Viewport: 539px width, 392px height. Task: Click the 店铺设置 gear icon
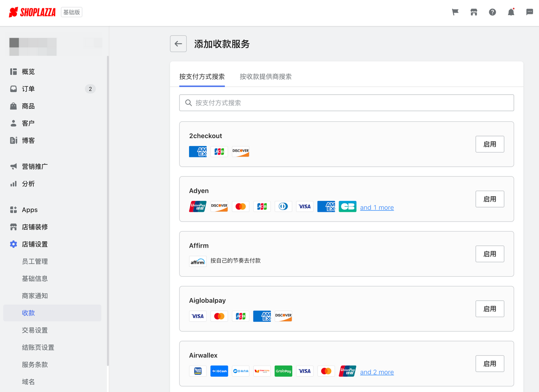(13, 244)
